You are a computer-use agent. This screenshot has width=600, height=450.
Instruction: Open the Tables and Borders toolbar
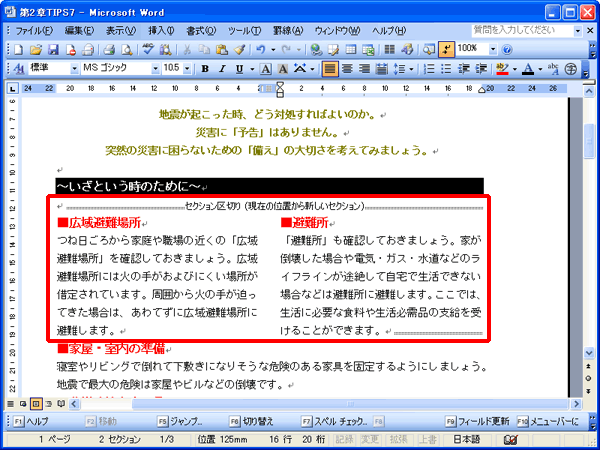334,49
